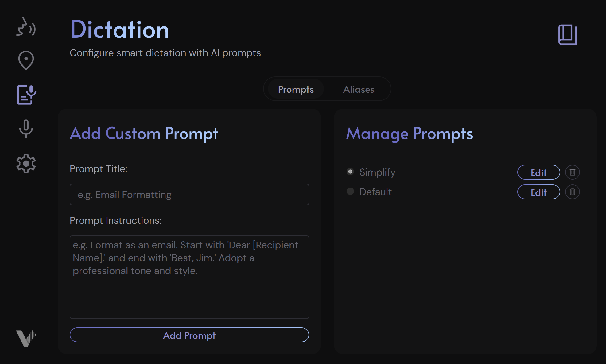Click the Default prompt label
606x364 pixels.
(375, 192)
